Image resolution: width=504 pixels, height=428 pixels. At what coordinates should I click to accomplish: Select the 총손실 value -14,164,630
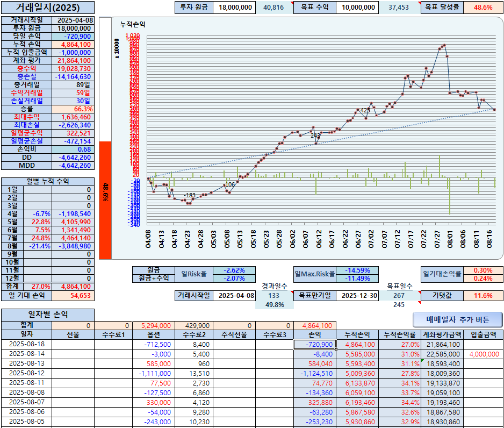coord(73,76)
